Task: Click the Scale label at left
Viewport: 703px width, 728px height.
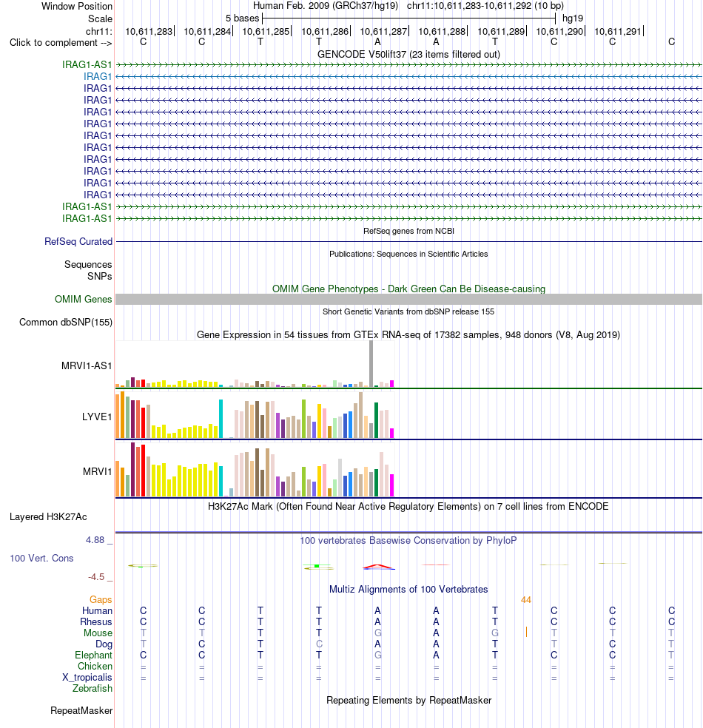Action: (101, 19)
